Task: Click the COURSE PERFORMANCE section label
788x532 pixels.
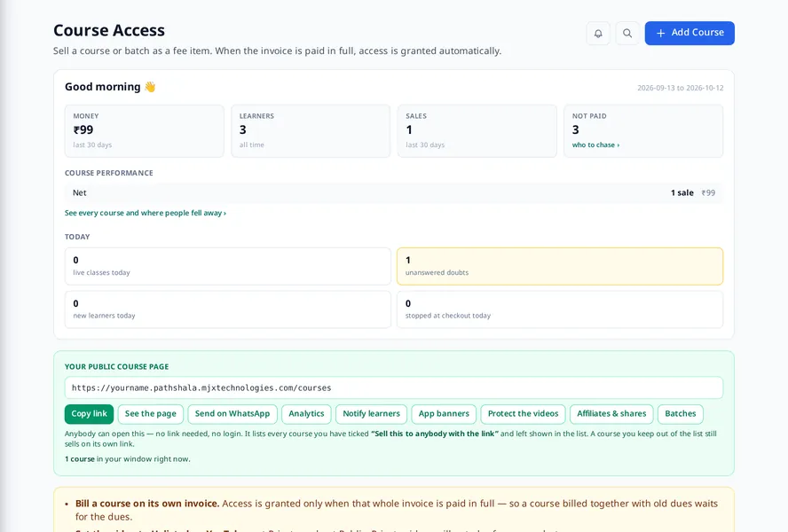Action: 109,173
